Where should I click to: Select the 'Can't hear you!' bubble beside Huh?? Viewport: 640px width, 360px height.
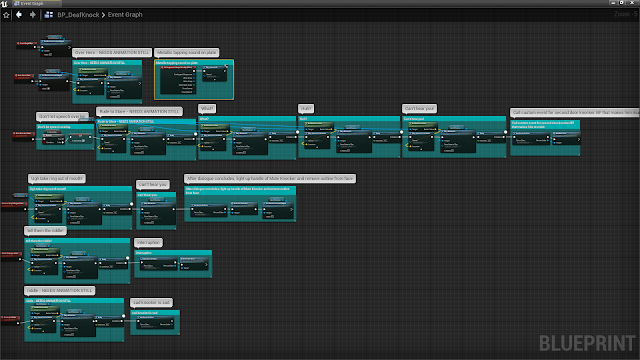(x=420, y=109)
